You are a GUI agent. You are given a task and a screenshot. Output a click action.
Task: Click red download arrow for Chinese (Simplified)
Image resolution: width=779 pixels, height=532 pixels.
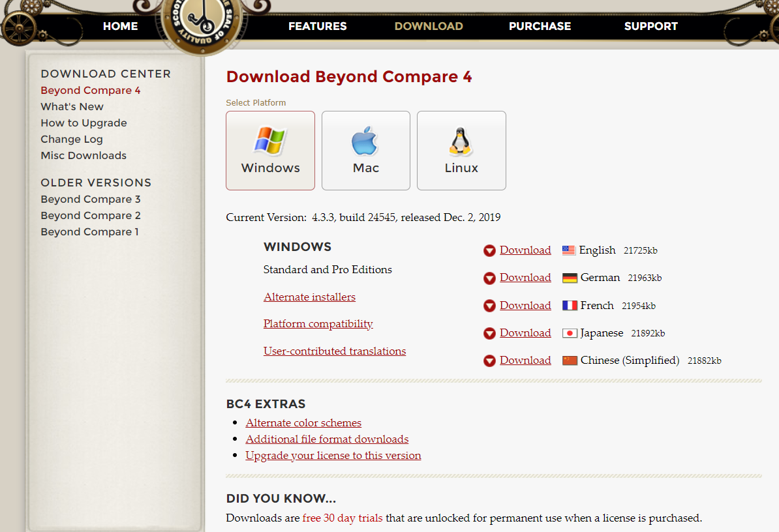click(x=489, y=361)
